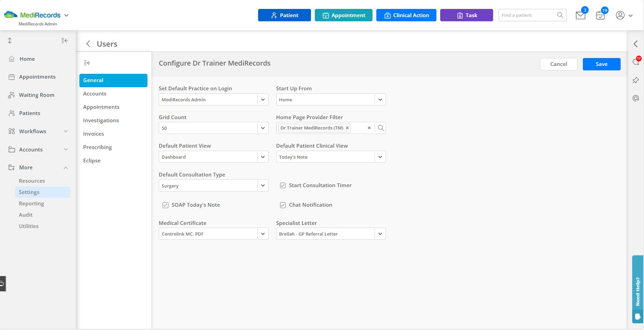
Task: Search the Home Page Provider Filter
Action: 381,128
